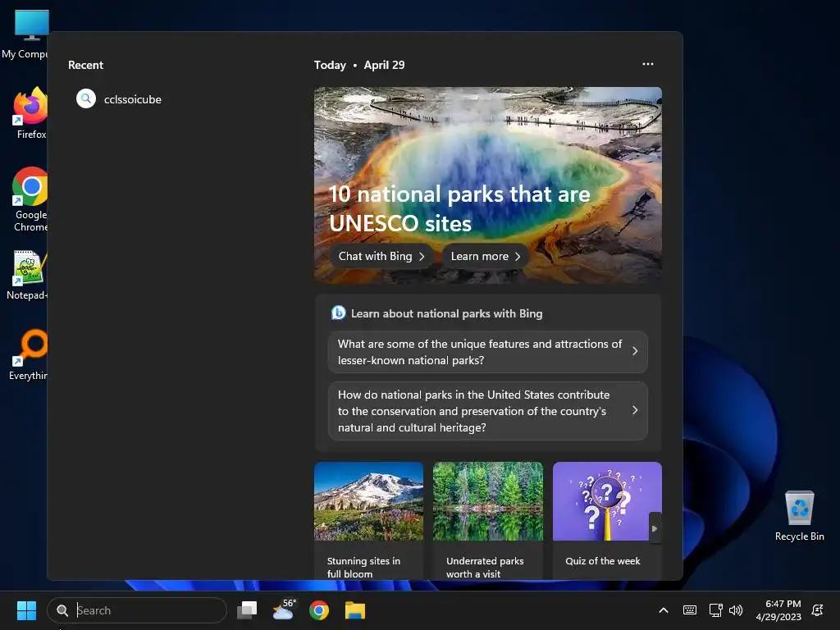840x630 pixels.
Task: Open Task View from the taskbar
Action: 247,610
